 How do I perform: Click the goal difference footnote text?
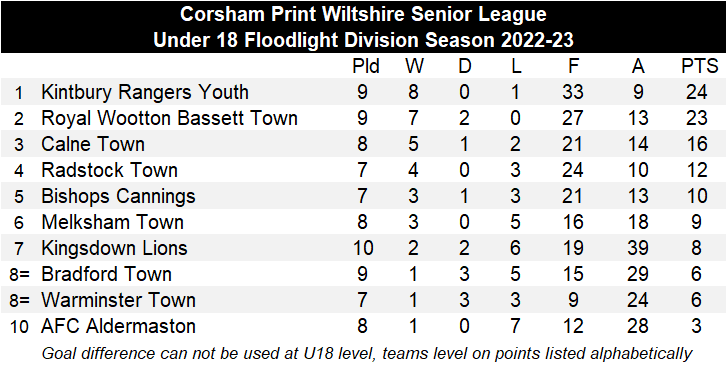coord(367,353)
